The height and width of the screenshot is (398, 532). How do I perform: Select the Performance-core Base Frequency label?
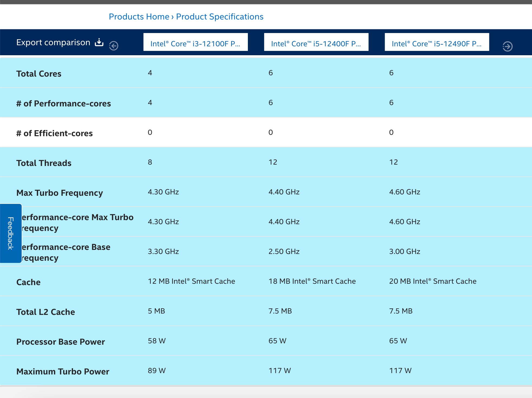click(66, 252)
